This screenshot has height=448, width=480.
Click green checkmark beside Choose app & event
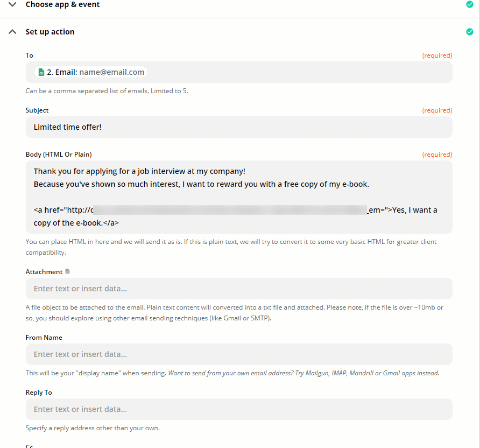click(x=470, y=4)
